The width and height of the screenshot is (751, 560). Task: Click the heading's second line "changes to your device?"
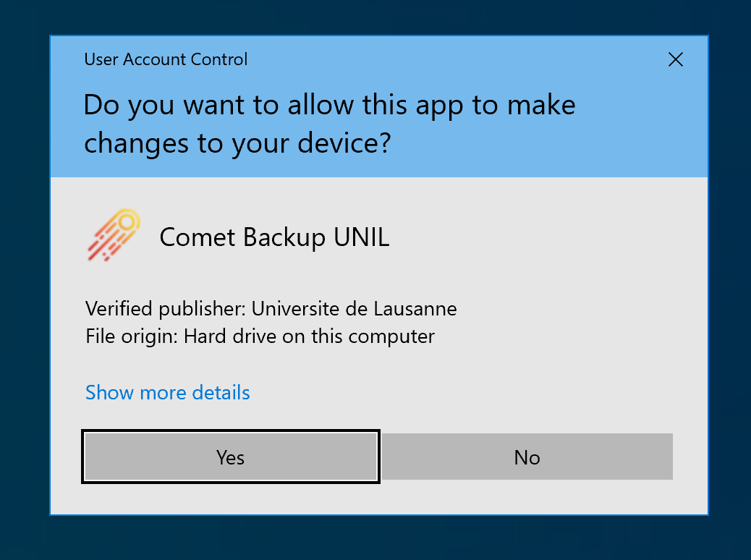[x=237, y=143]
